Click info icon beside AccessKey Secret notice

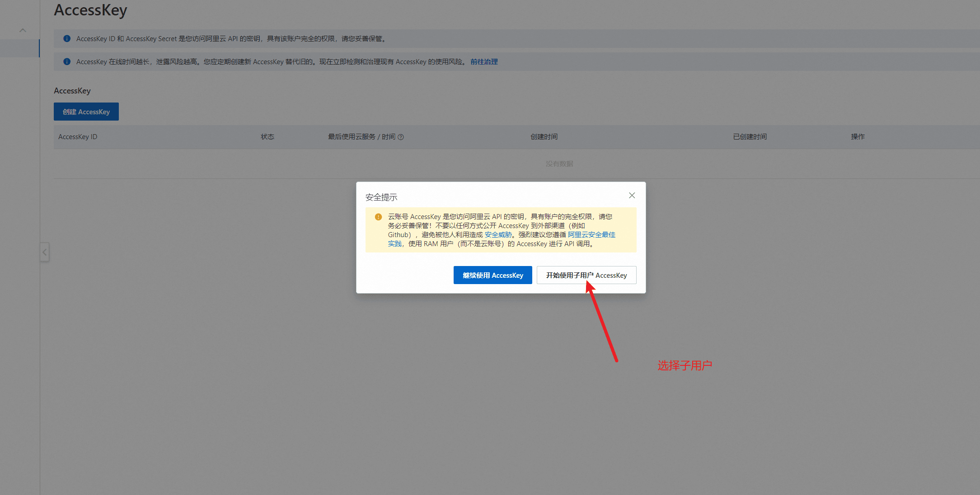coord(67,39)
